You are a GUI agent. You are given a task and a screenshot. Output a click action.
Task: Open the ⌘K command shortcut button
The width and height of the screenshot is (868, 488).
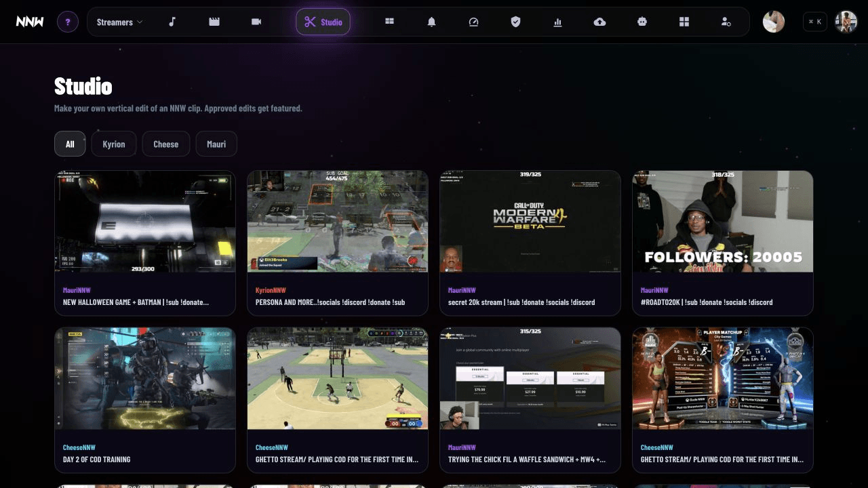click(x=815, y=22)
